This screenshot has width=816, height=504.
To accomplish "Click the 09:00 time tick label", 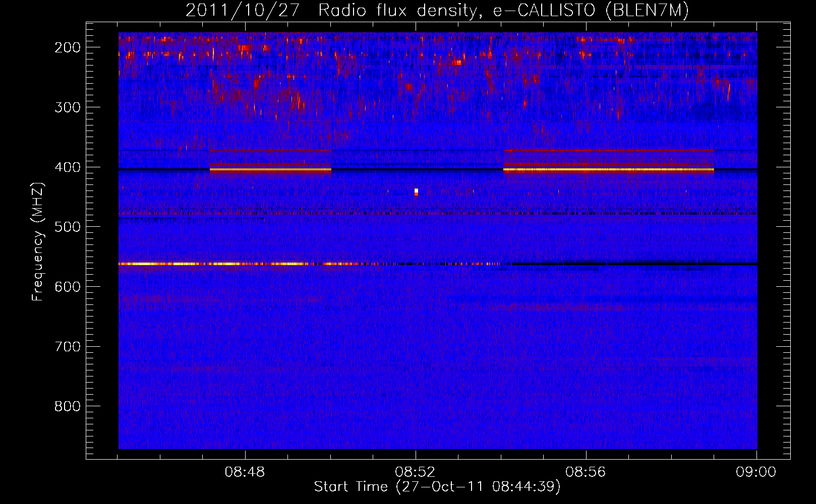I will tap(756, 472).
